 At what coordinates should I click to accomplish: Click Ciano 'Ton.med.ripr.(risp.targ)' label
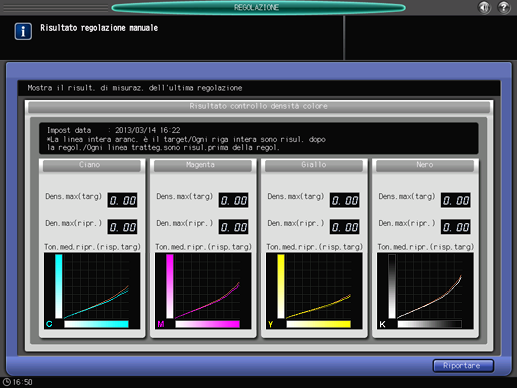tap(92, 247)
